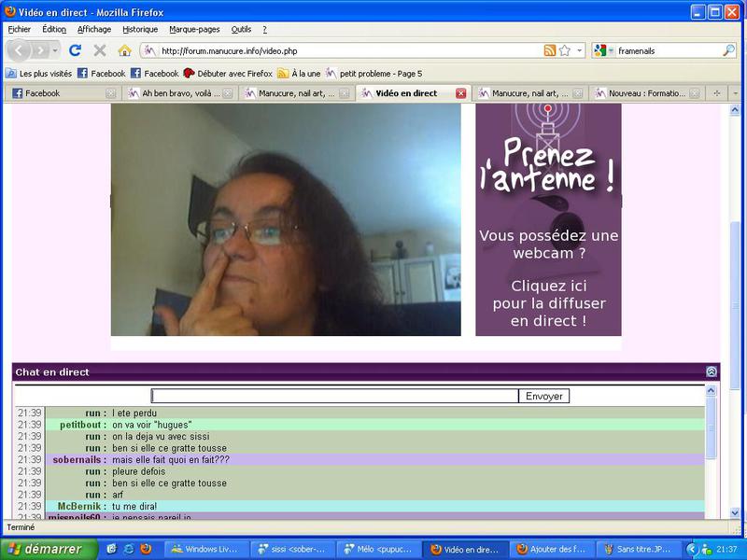Click the search magnifier icon
Viewport: 747px width, 560px height.
click(728, 50)
